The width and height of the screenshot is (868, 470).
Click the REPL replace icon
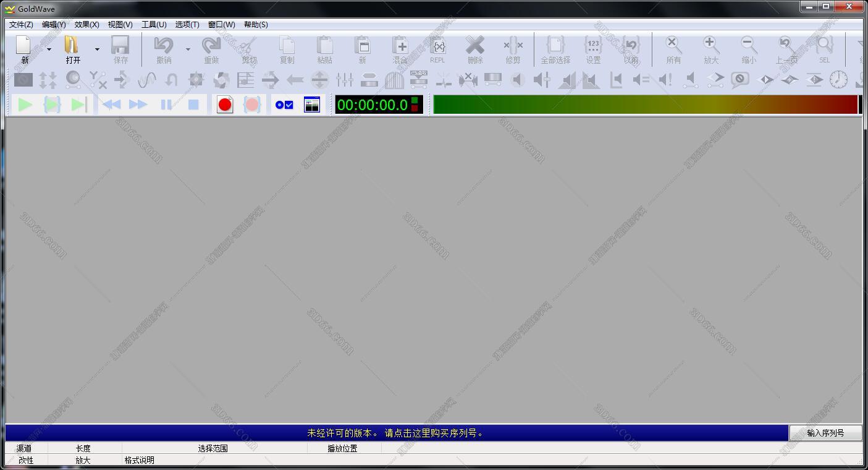pyautogui.click(x=437, y=45)
